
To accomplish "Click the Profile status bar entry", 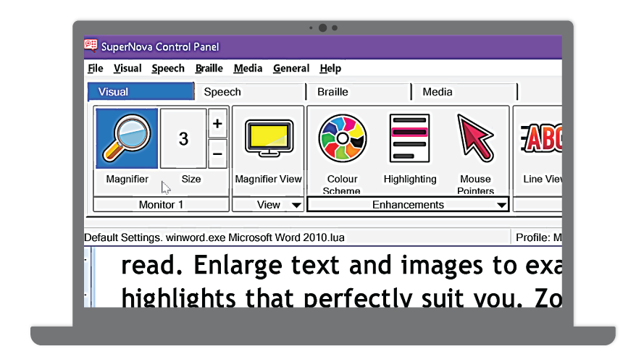I will [538, 237].
